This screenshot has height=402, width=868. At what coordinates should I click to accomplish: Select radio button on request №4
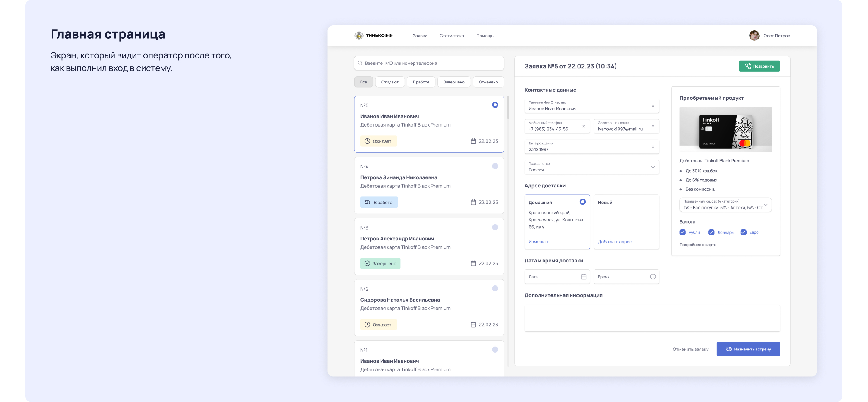point(495,166)
